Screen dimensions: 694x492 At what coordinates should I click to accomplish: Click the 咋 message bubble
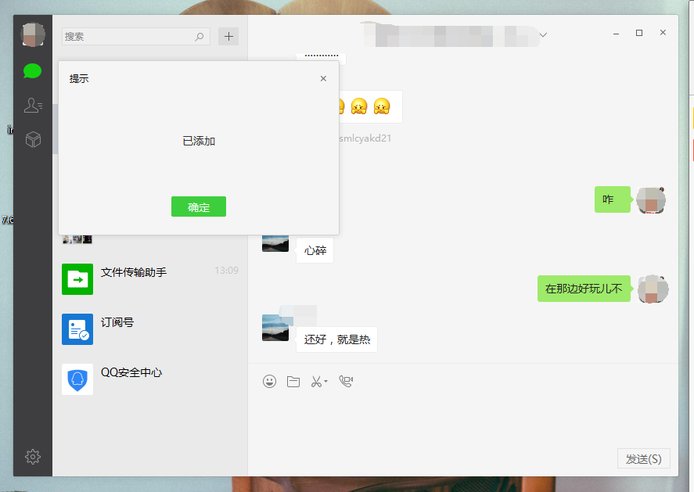pos(613,200)
